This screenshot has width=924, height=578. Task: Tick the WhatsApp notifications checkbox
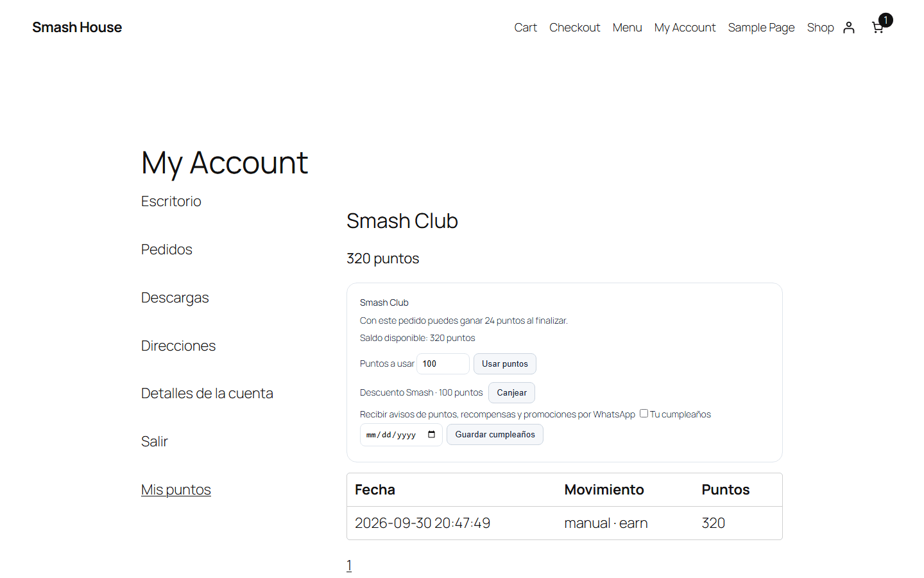644,414
